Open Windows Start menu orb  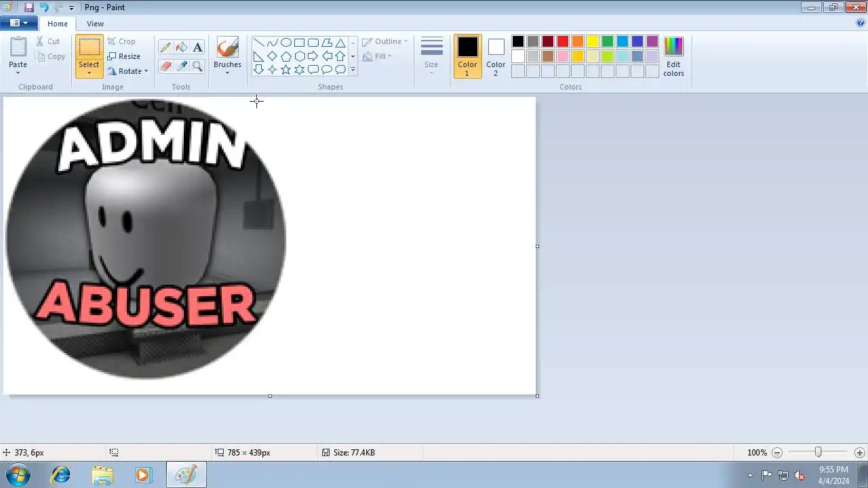tap(17, 474)
